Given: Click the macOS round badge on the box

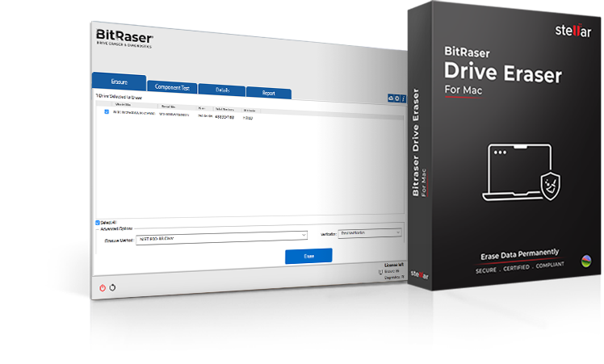Looking at the screenshot, I should coord(586,261).
